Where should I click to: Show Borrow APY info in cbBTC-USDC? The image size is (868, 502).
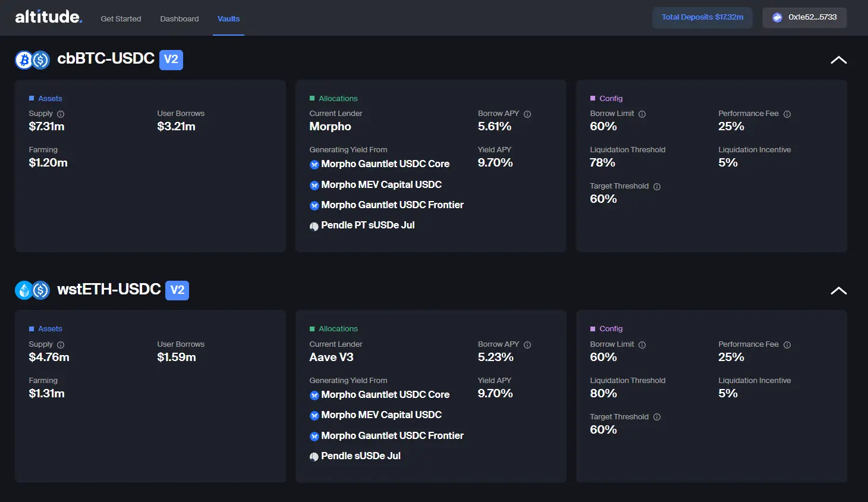[x=527, y=114]
